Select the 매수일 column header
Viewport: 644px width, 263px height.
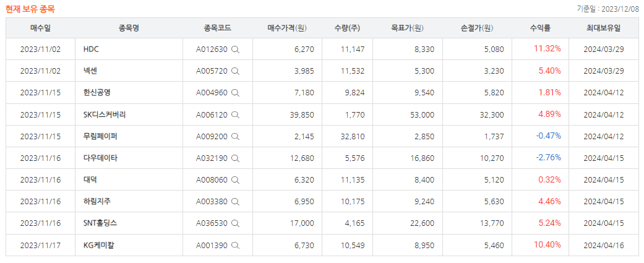[x=40, y=28]
